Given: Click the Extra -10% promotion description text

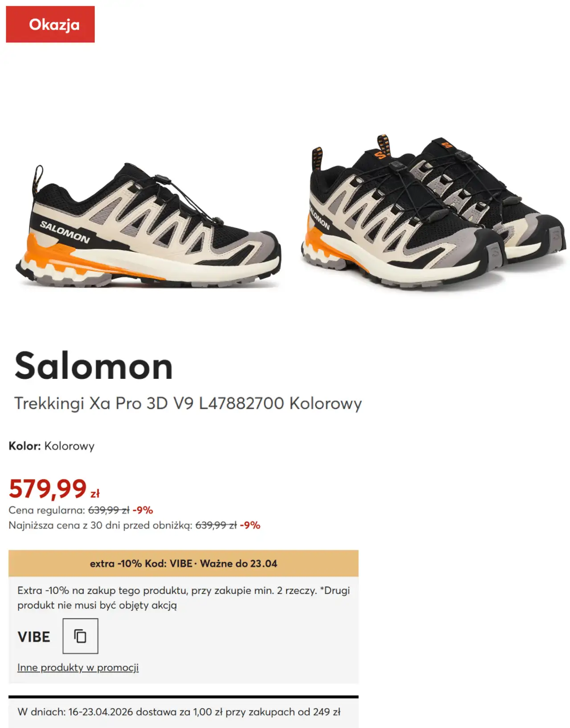Looking at the screenshot, I should coord(183,598).
